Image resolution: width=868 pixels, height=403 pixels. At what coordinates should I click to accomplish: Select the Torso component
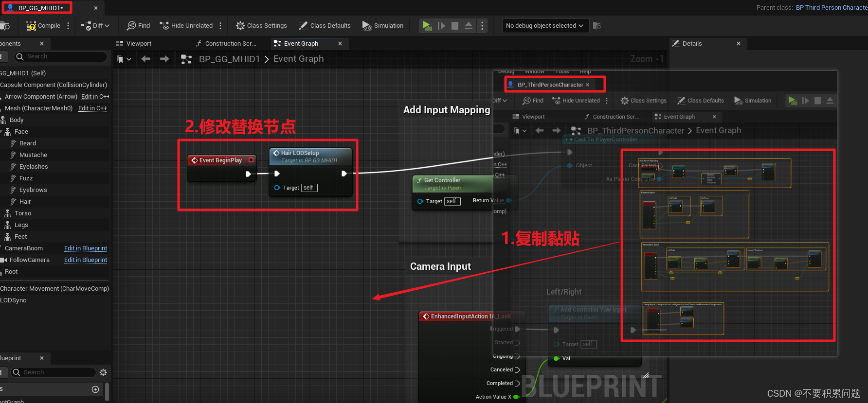click(x=23, y=213)
